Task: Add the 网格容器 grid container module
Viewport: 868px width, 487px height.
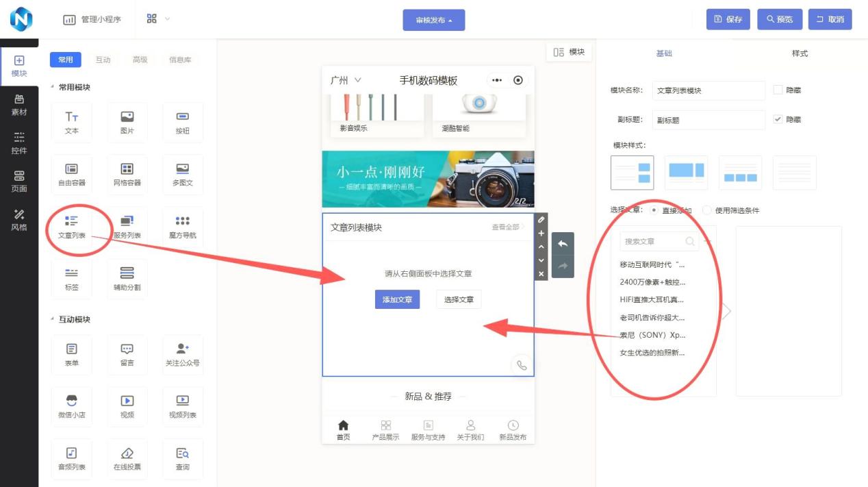Action: [x=127, y=175]
